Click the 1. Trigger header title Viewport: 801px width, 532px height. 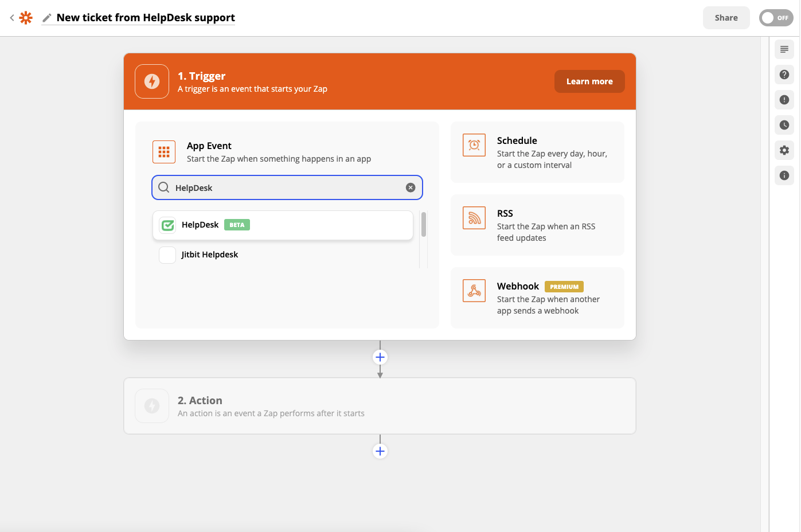[x=201, y=76]
